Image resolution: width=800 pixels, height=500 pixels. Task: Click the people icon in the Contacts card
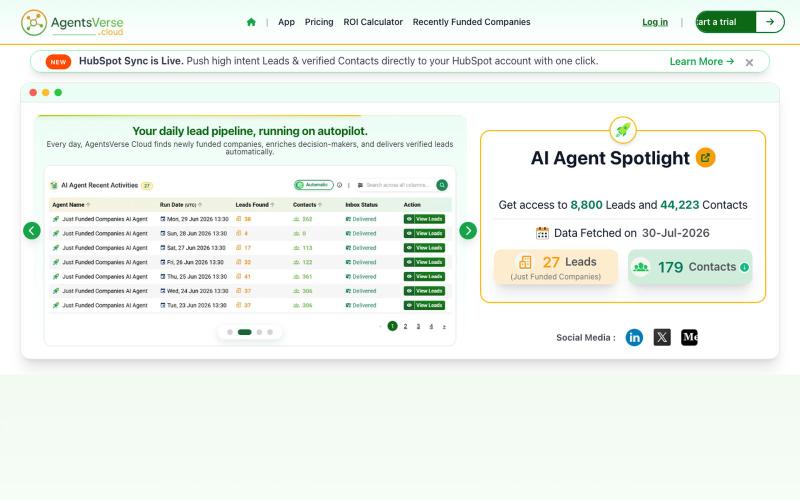click(x=641, y=267)
